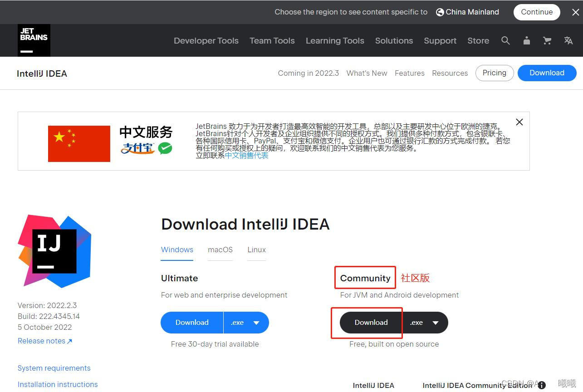Screen dimensions: 583x392
Task: Open Solutions menu
Action: pos(394,41)
